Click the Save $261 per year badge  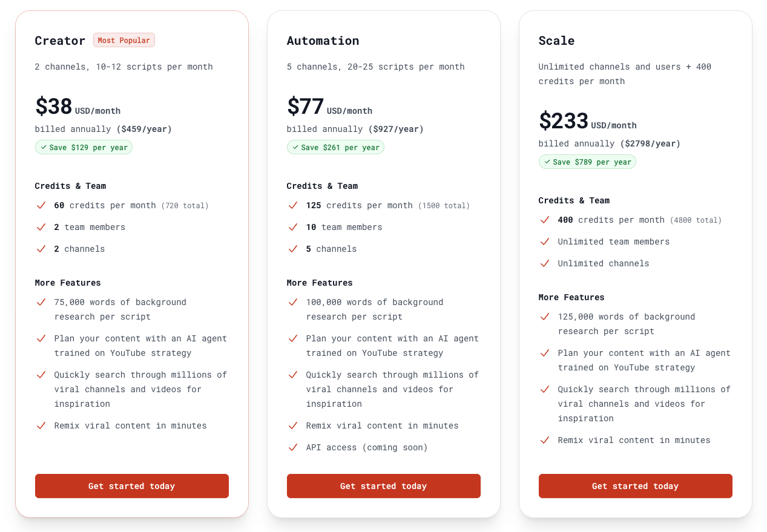(x=335, y=148)
